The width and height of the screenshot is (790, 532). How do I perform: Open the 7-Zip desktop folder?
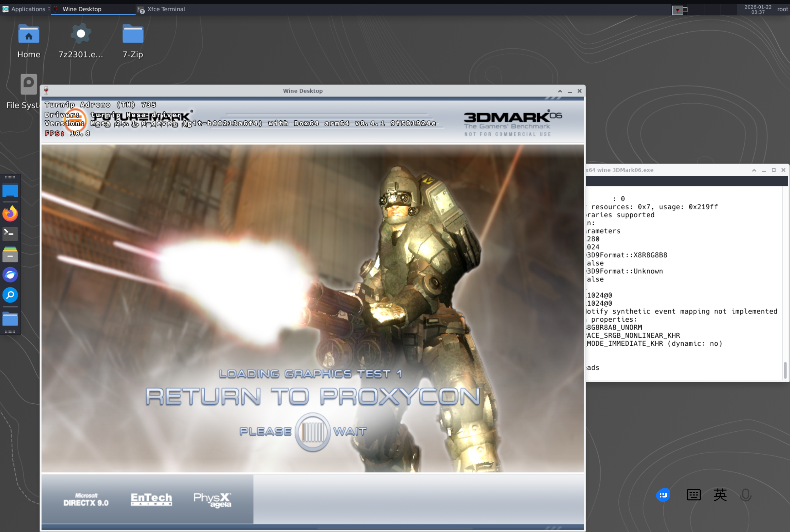(133, 41)
